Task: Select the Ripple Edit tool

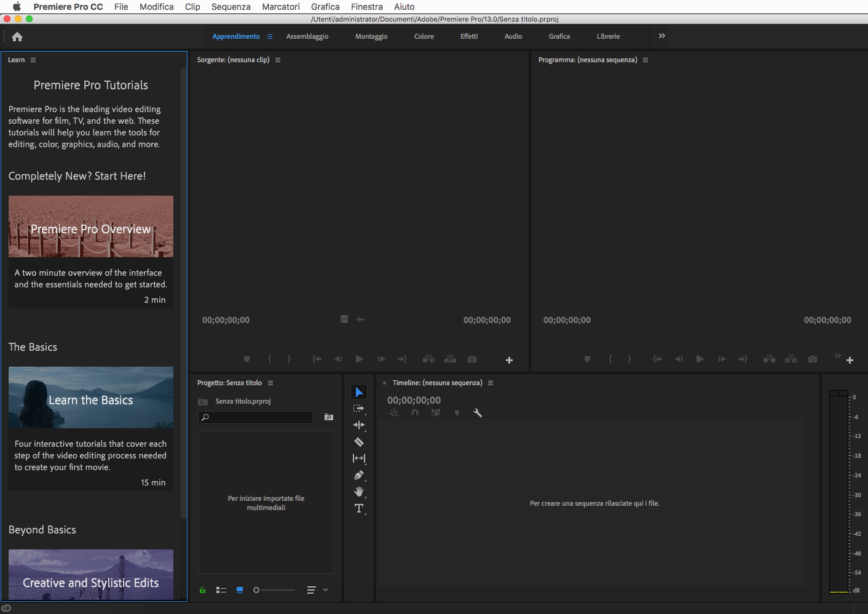Action: [x=359, y=425]
